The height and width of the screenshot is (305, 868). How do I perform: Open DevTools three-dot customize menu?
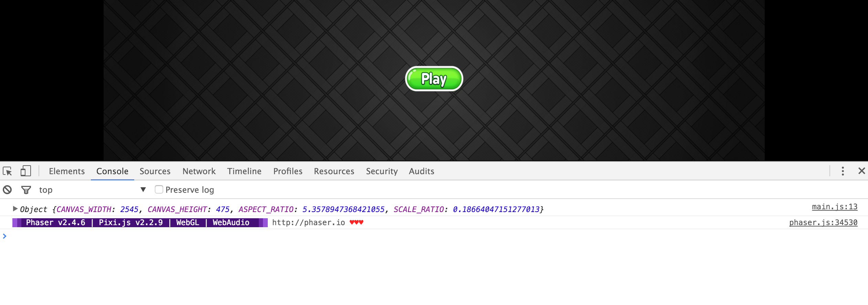coord(843,171)
